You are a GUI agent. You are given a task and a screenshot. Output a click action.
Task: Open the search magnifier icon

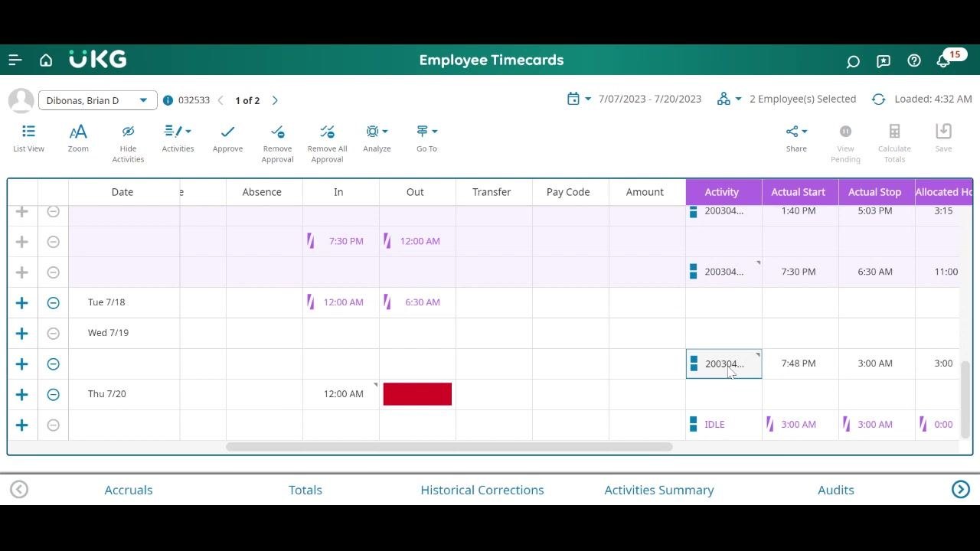coord(853,61)
